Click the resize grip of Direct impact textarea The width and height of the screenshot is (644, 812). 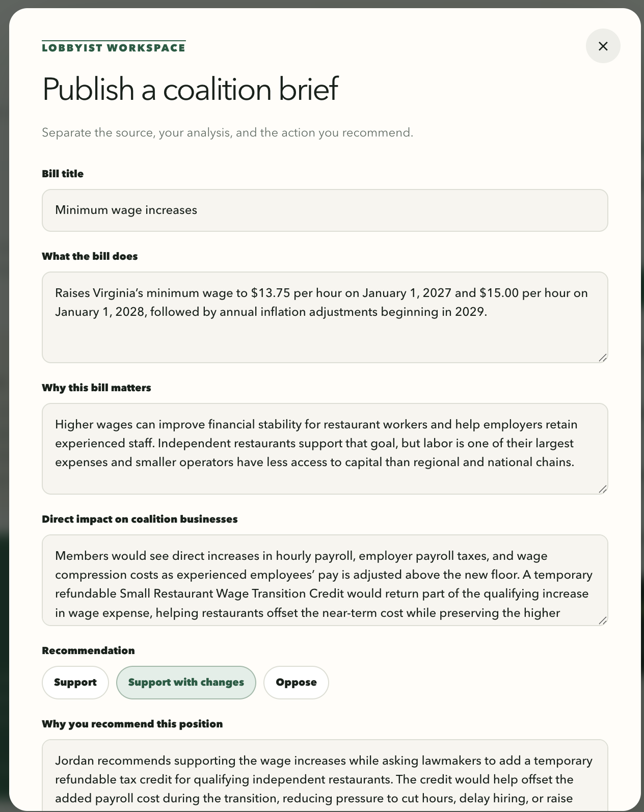602,620
